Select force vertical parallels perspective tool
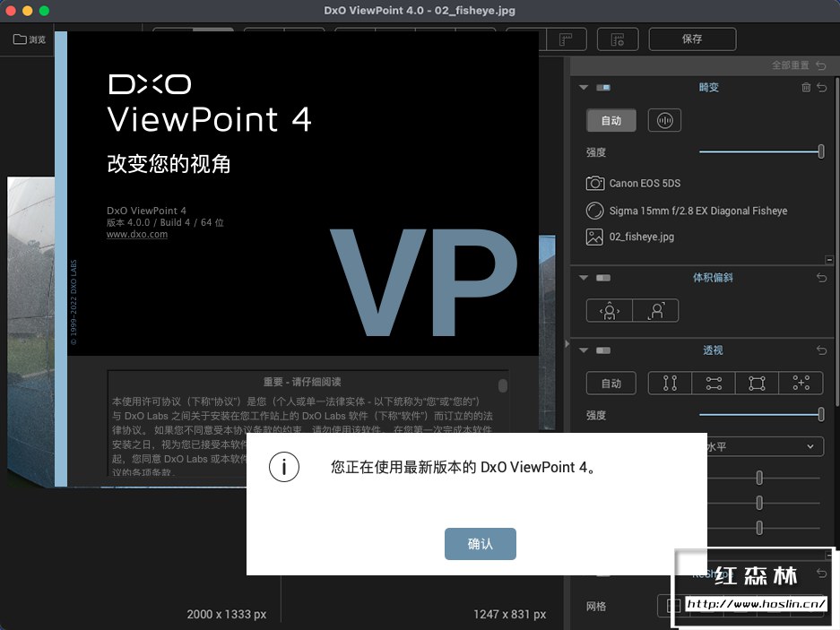The height and width of the screenshot is (630, 840). tap(670, 383)
